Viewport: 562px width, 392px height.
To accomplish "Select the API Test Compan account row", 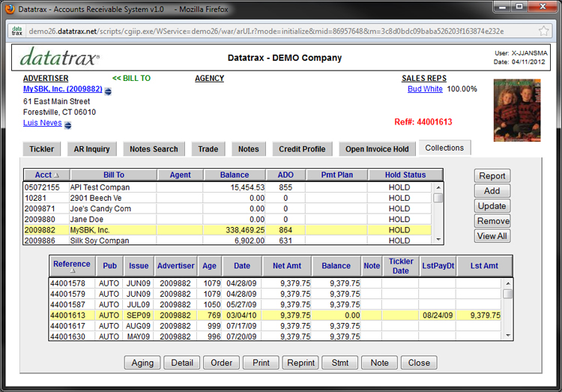I will coord(227,187).
